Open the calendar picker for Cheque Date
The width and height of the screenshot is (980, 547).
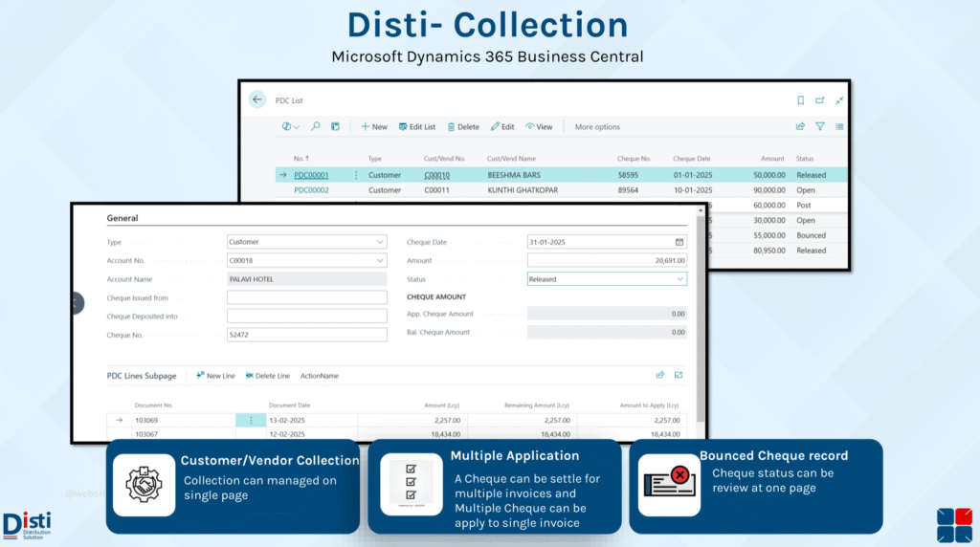point(679,242)
